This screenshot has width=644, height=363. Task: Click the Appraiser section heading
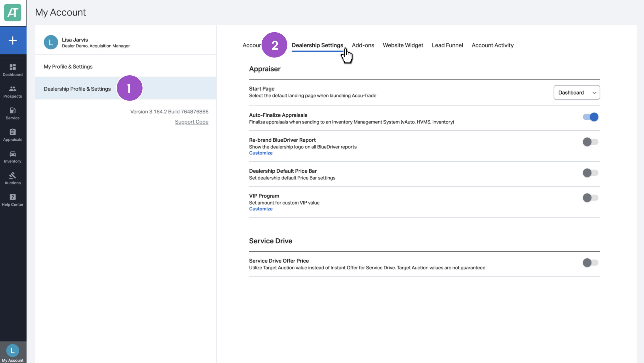(x=265, y=69)
